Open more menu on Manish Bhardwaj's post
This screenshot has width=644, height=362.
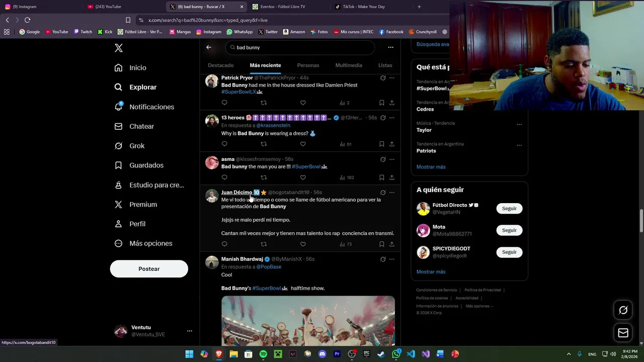(x=392, y=259)
